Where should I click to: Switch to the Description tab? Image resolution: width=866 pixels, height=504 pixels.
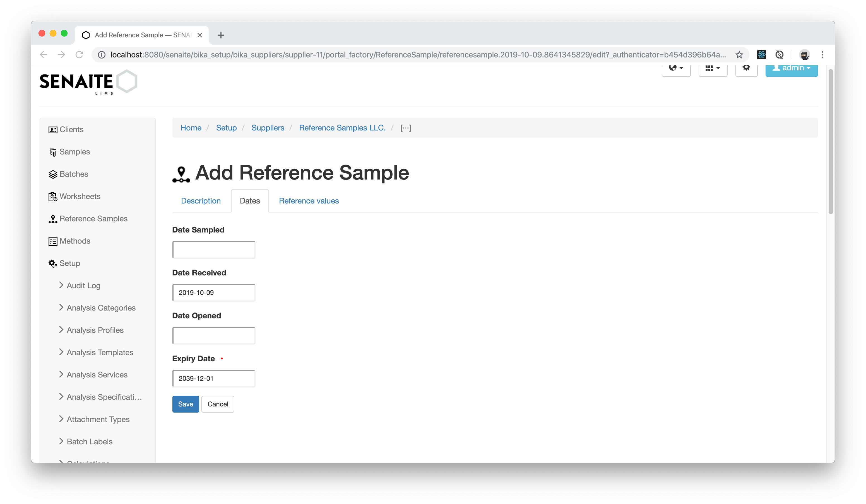pos(201,200)
